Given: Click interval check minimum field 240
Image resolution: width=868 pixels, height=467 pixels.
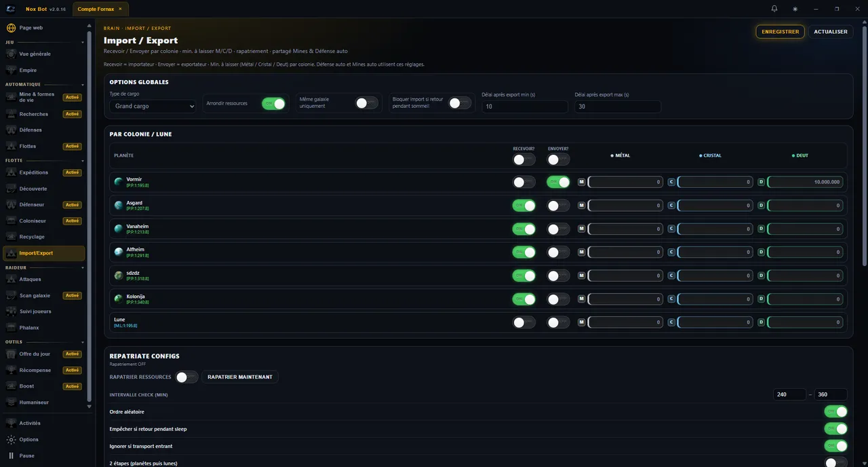Looking at the screenshot, I should [x=789, y=394].
